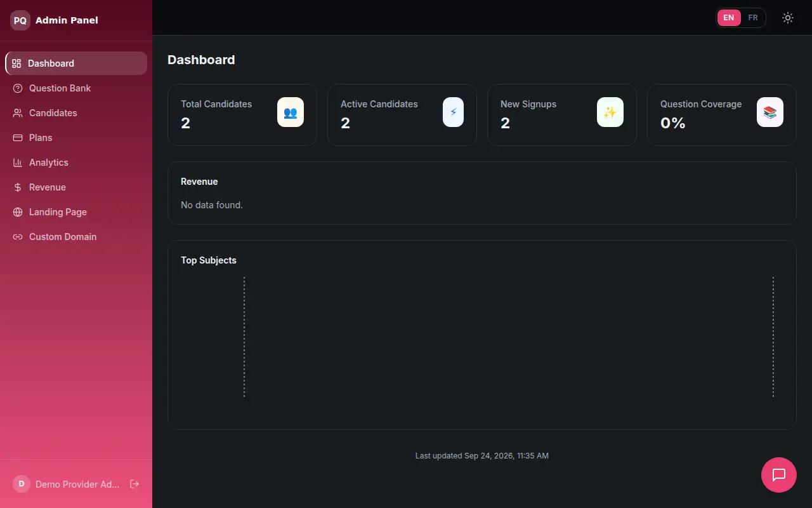Click the Dashboard page heading
This screenshot has height=508, width=812.
click(x=201, y=60)
